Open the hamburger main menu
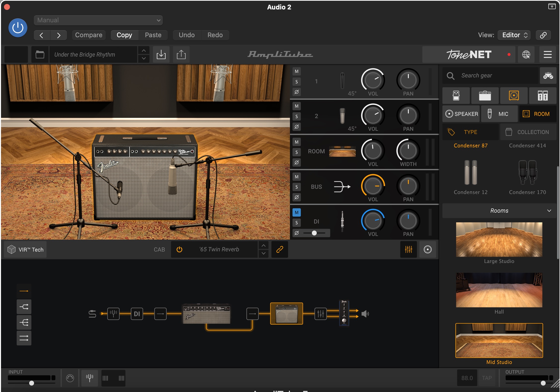The width and height of the screenshot is (560, 392). (548, 54)
